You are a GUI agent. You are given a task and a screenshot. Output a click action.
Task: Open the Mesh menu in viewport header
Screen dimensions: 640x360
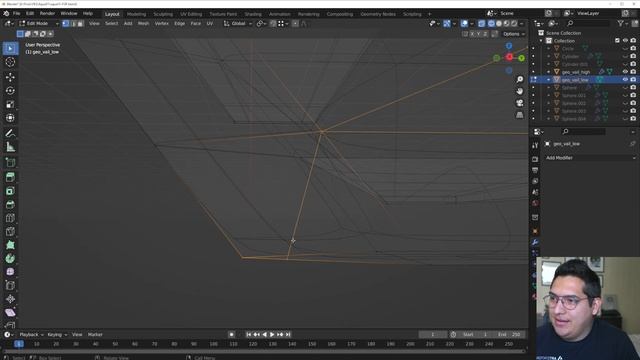point(143,24)
